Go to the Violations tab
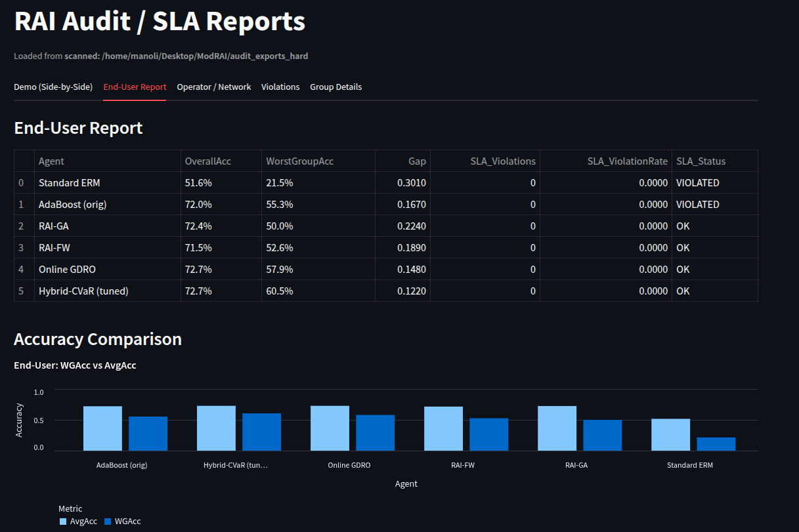The image size is (799, 532). pos(280,87)
